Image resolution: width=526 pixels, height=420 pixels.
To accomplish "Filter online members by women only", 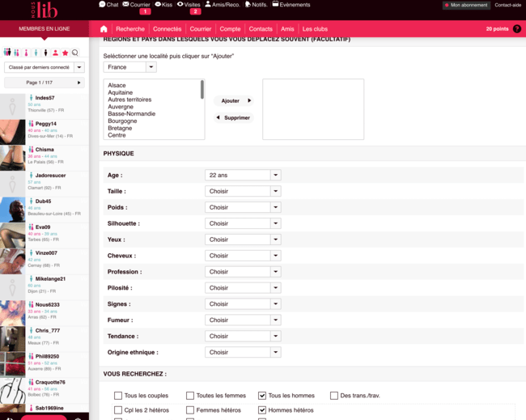I will coord(26,53).
